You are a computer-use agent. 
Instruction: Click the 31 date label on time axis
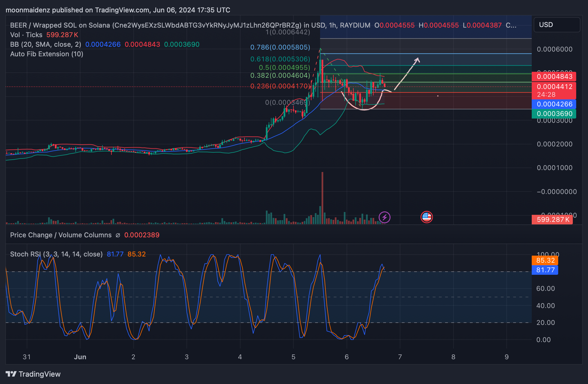(27, 357)
